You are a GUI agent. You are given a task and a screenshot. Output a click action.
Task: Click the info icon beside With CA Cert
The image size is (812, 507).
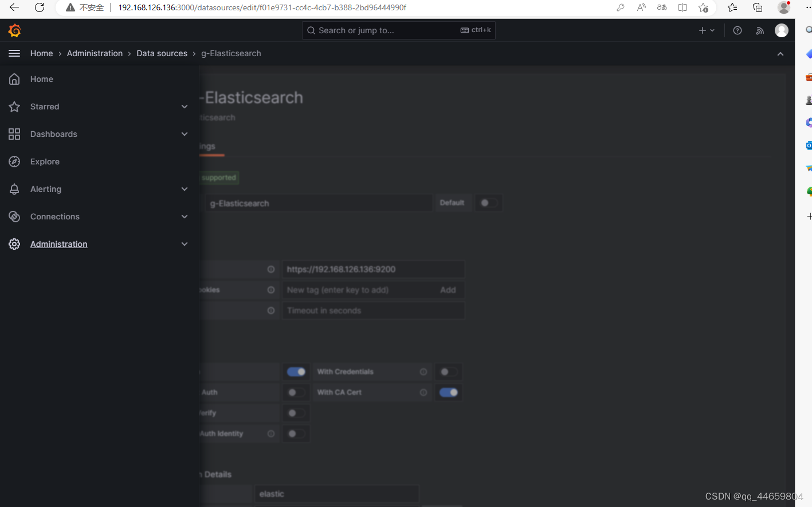pyautogui.click(x=423, y=392)
